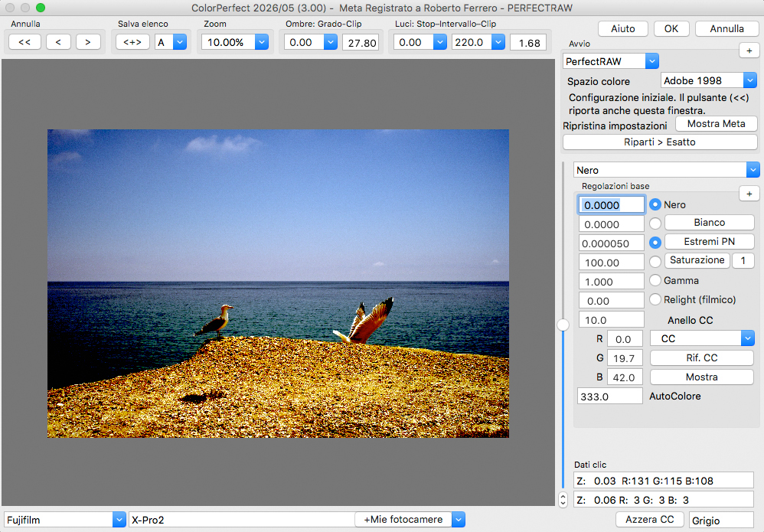Open the Nero adjustment dropdown
This screenshot has height=532, width=764.
click(753, 170)
